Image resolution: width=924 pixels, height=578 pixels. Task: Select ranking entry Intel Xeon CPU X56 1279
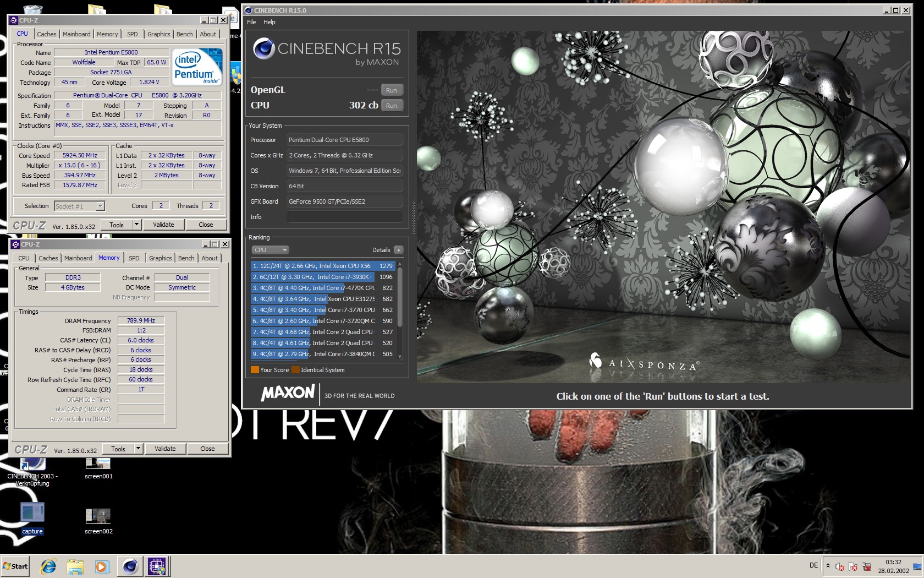pyautogui.click(x=323, y=266)
